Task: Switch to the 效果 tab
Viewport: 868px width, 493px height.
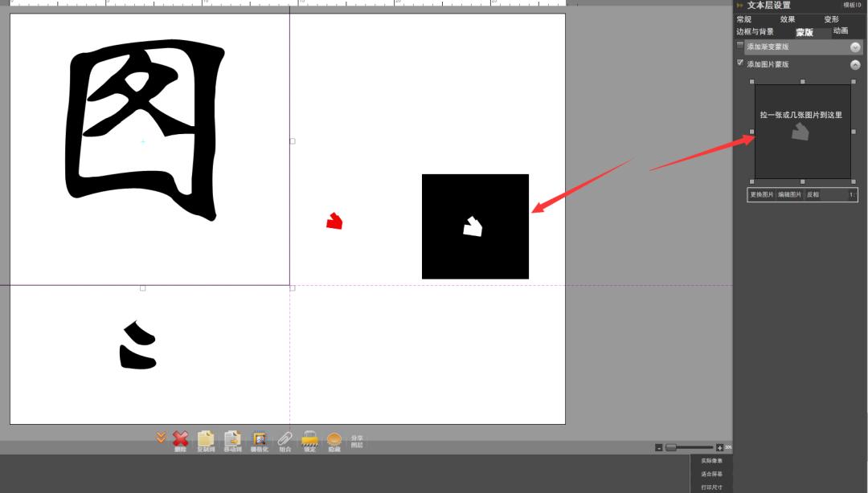Action: (x=787, y=19)
